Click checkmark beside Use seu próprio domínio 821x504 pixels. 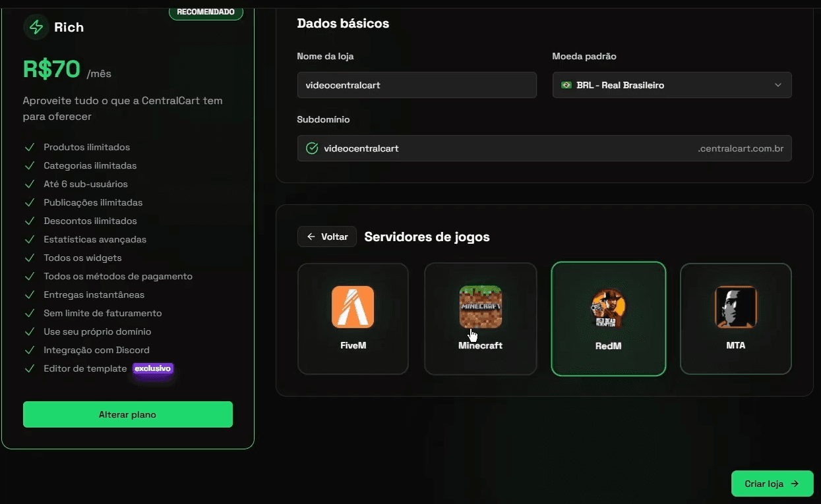30,331
